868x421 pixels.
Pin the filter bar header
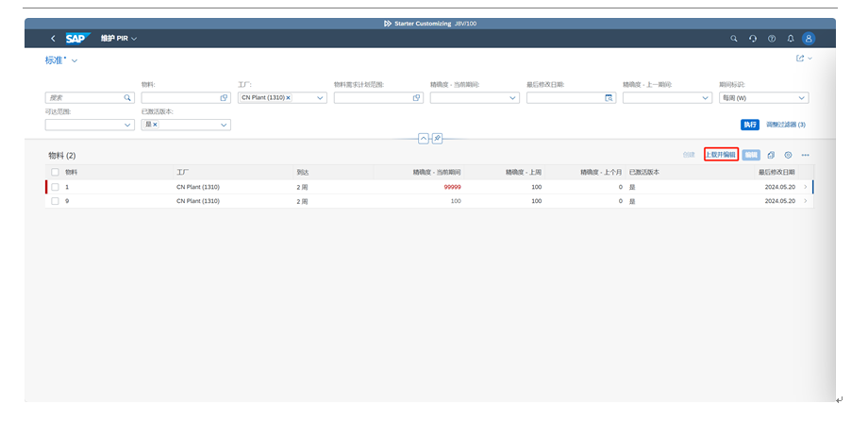(x=437, y=139)
